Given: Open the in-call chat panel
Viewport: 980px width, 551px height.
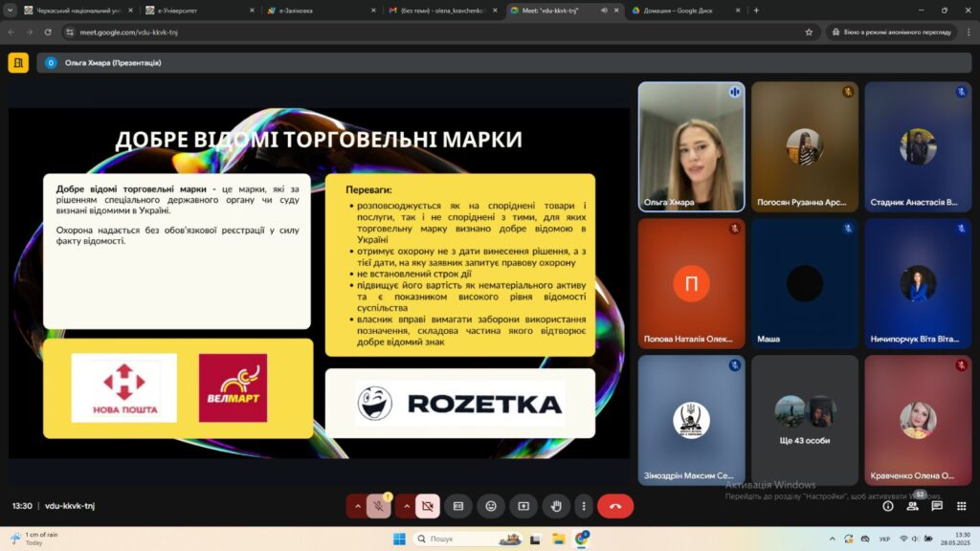Looking at the screenshot, I should [937, 506].
